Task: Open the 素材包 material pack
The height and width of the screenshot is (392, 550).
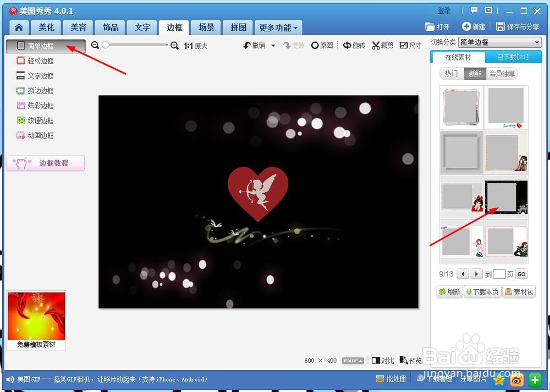Action: coord(519,292)
